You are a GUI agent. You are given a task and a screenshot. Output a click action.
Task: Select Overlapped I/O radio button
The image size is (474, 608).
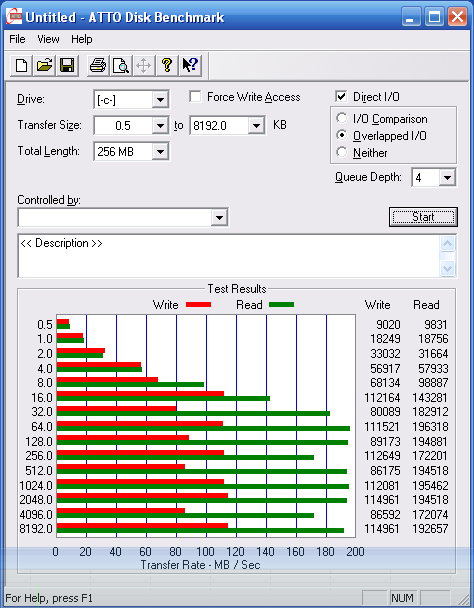(342, 135)
